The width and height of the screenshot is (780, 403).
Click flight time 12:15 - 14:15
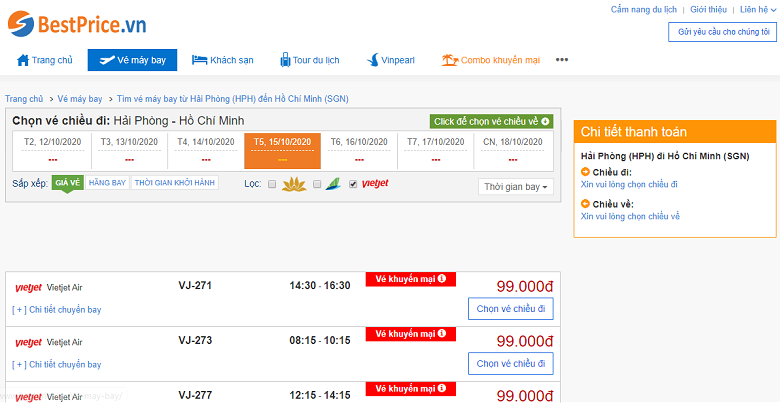click(x=320, y=395)
